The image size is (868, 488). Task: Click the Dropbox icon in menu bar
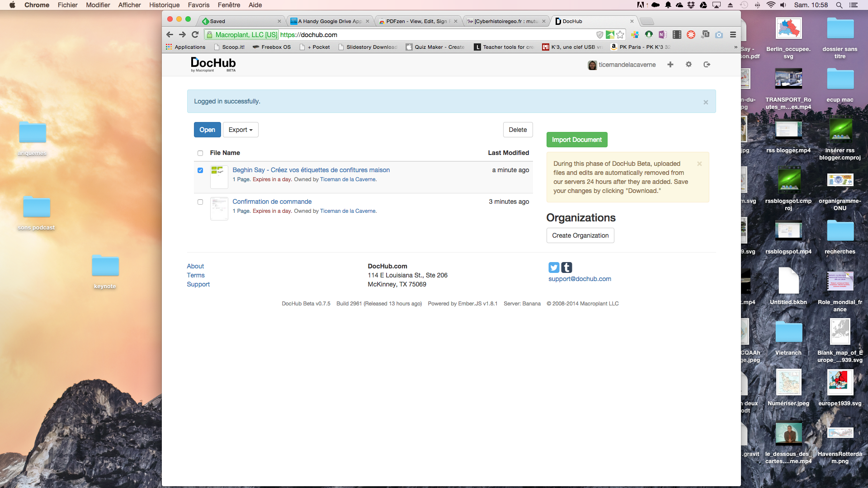click(x=691, y=5)
